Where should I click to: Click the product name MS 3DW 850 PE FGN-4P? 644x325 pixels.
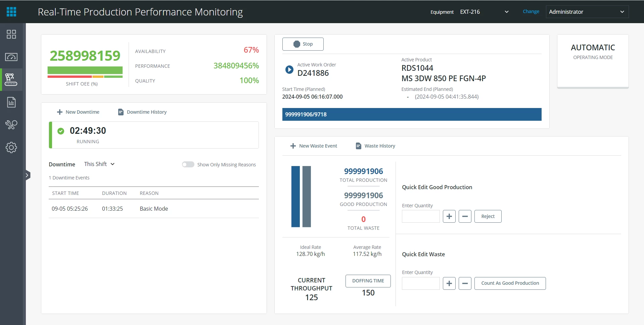(444, 78)
